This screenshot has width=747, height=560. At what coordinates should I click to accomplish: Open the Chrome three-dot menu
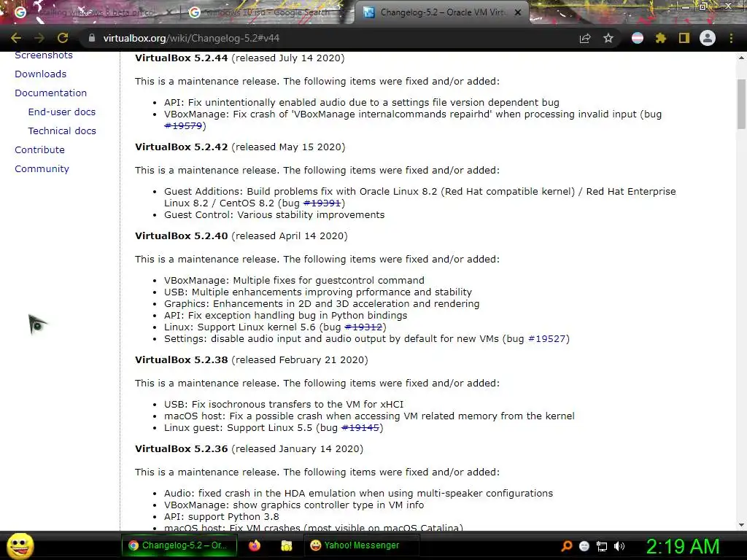click(731, 38)
